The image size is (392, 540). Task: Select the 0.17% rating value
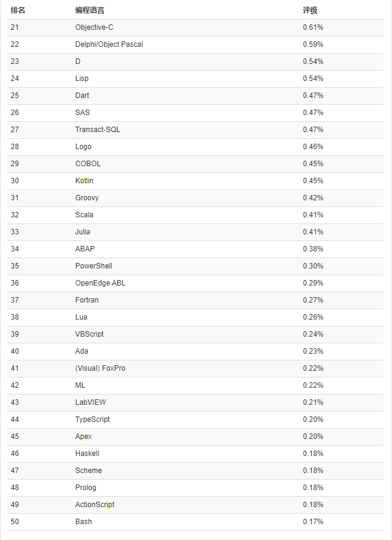coord(313,522)
